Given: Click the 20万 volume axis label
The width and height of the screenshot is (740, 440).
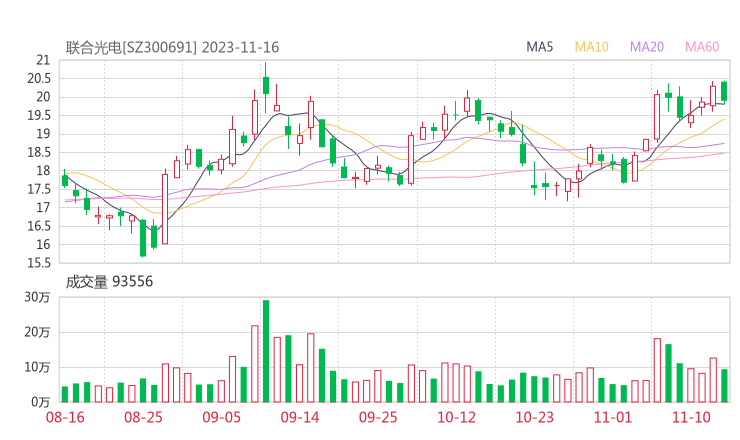Looking at the screenshot, I should pos(37,332).
